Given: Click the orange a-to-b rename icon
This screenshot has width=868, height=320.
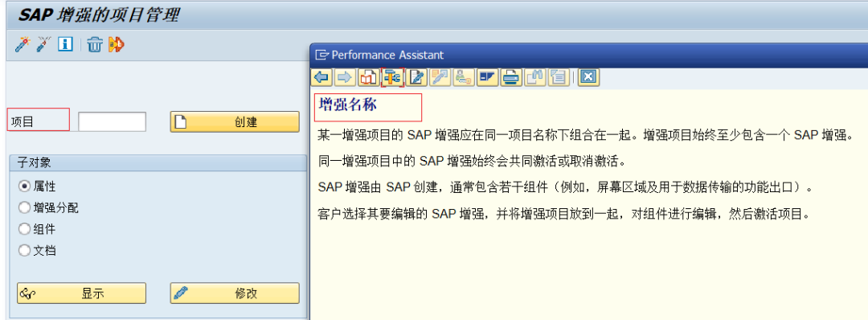Looking at the screenshot, I should click(x=117, y=44).
